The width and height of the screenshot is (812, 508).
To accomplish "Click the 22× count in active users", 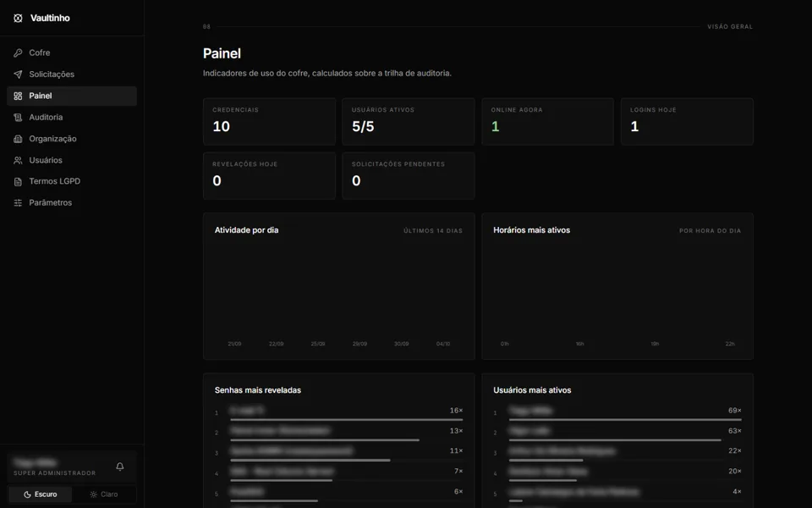I will 735,451.
